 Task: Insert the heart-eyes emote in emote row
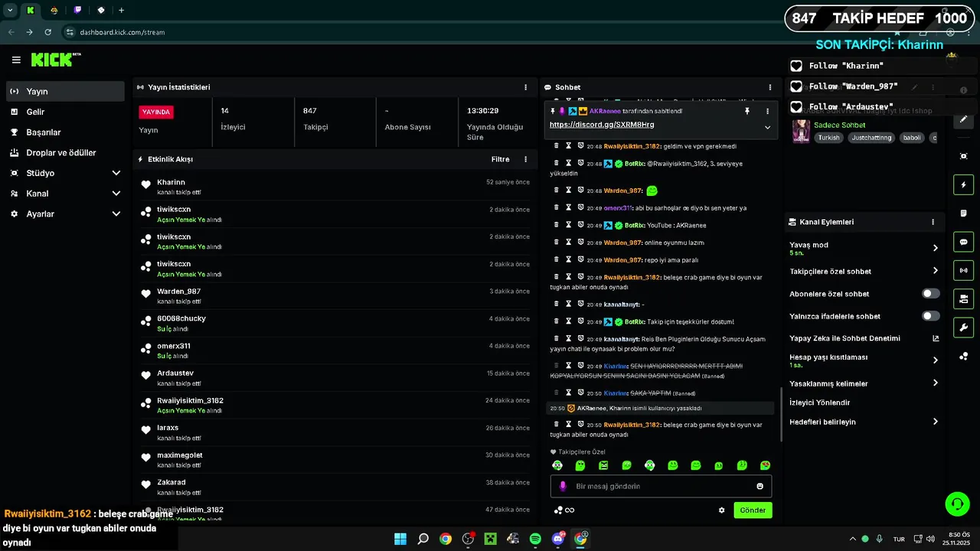pyautogui.click(x=765, y=465)
